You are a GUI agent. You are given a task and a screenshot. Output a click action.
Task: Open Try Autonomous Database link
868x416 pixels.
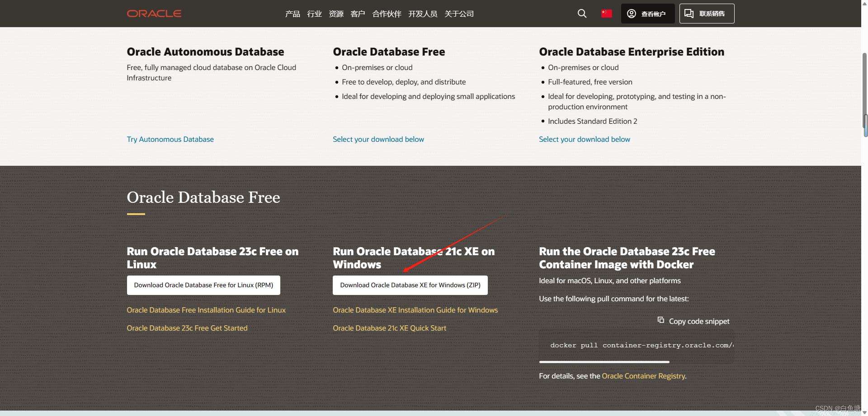tap(170, 139)
